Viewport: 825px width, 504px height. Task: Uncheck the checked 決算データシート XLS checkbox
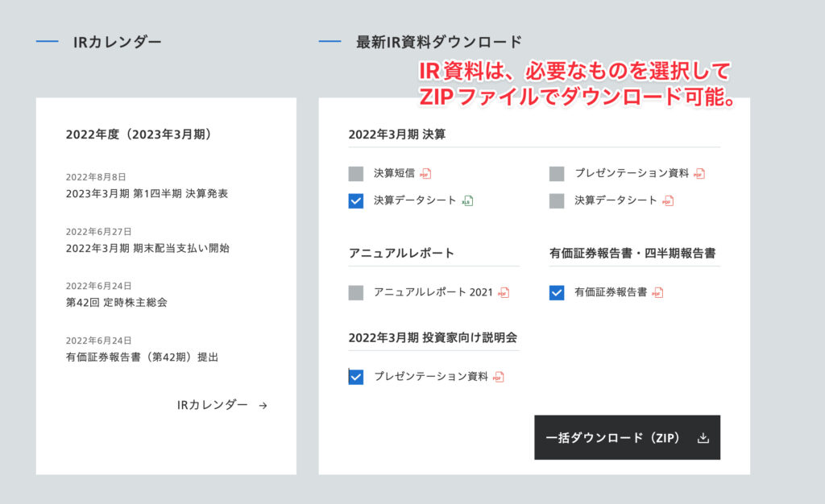pyautogui.click(x=356, y=201)
